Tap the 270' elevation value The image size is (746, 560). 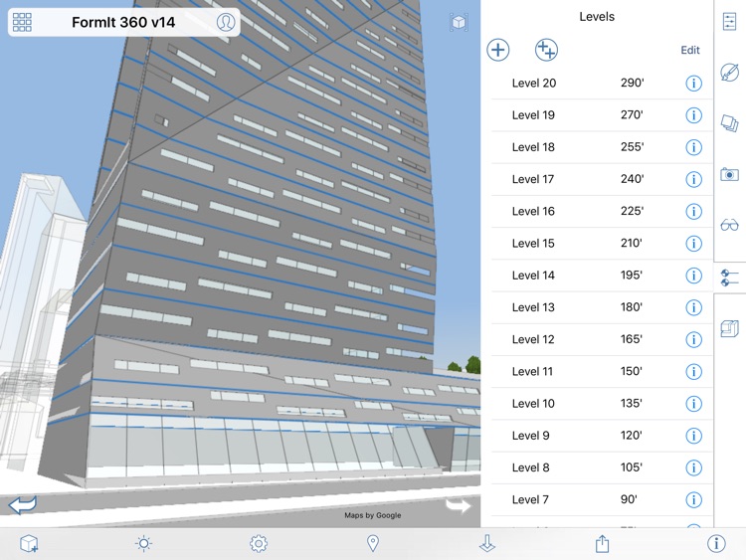632,114
